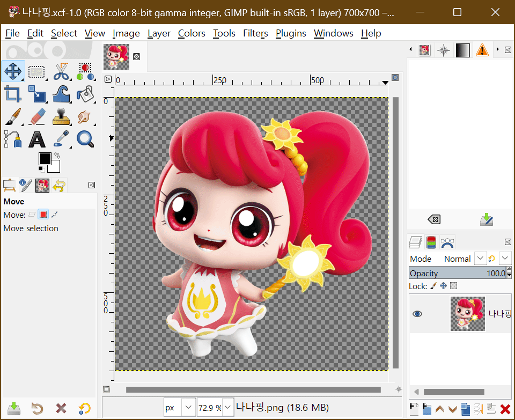515x420 pixels.
Task: Select the Text tool
Action: point(37,139)
